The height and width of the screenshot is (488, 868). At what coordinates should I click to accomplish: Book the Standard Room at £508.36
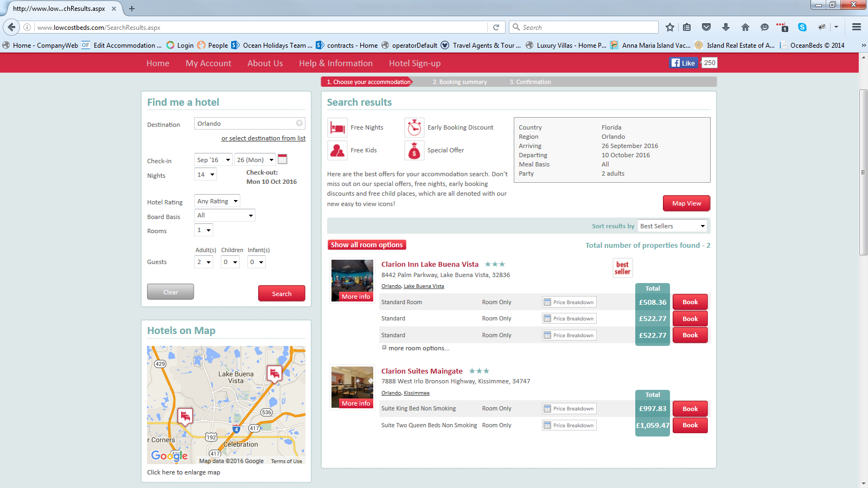pos(690,302)
